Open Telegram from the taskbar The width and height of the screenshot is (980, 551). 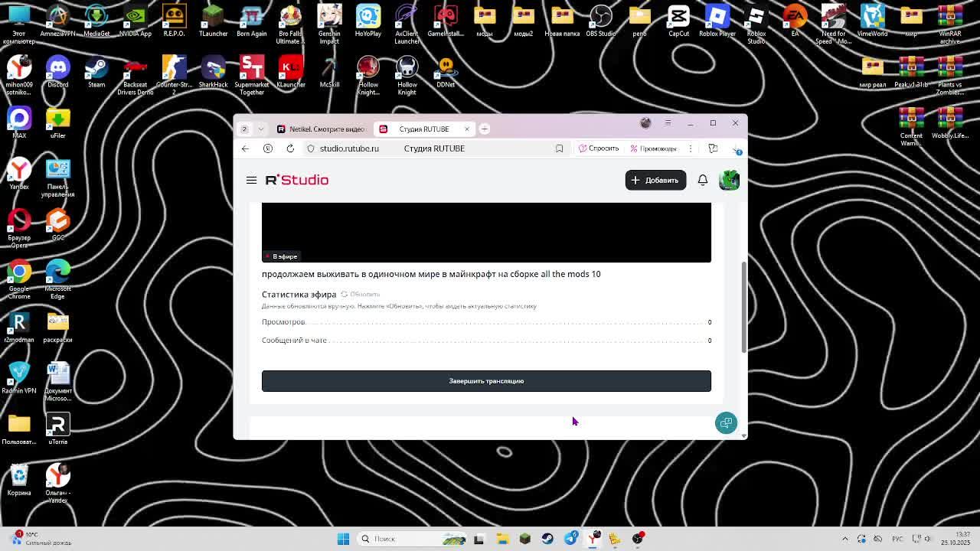coord(570,539)
